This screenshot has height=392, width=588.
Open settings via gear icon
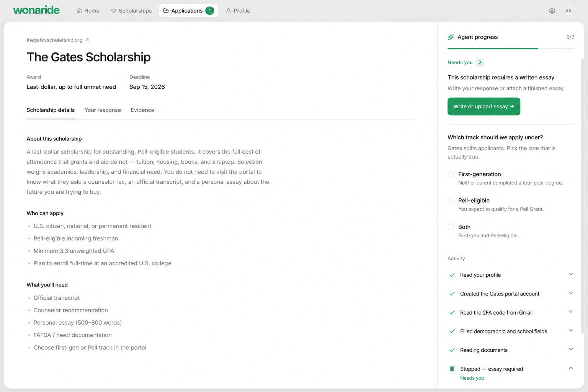coord(552,11)
